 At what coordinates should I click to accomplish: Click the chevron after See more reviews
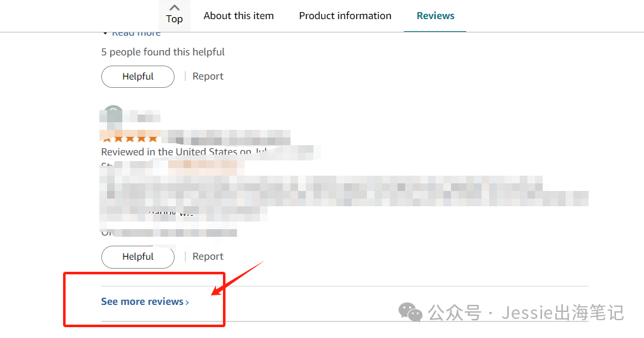click(187, 302)
